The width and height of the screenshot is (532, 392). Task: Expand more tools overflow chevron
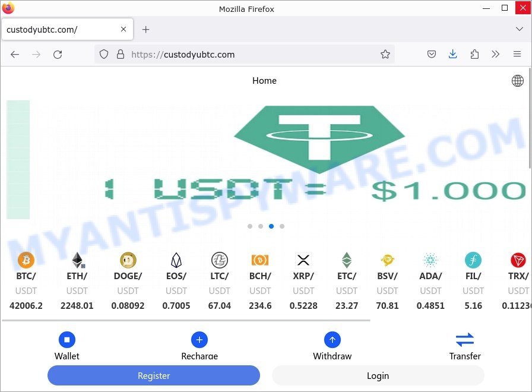495,54
